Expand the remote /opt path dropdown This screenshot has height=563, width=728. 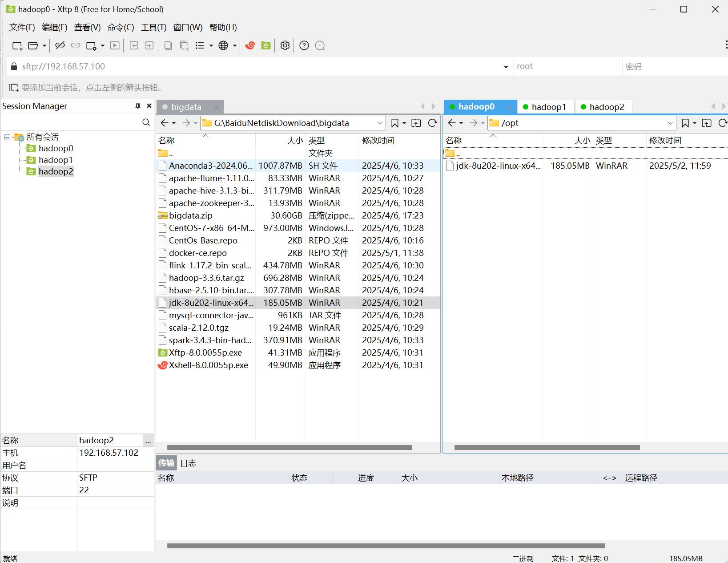[x=670, y=123]
